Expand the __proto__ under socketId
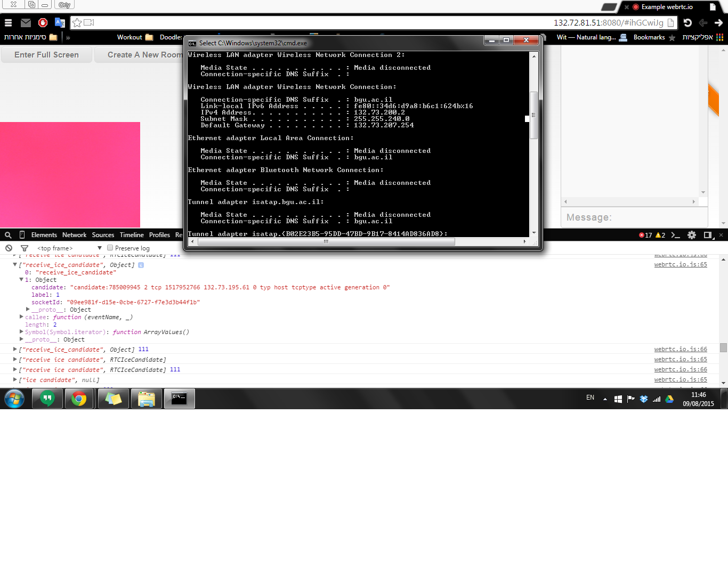This screenshot has width=728, height=568. pyautogui.click(x=28, y=309)
